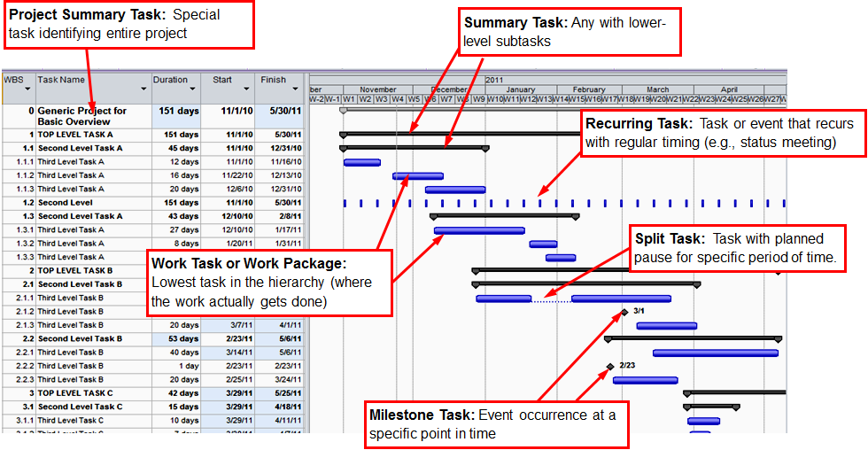The width and height of the screenshot is (868, 450).
Task: Open the Task Name column dropdown arrow
Action: (x=143, y=89)
